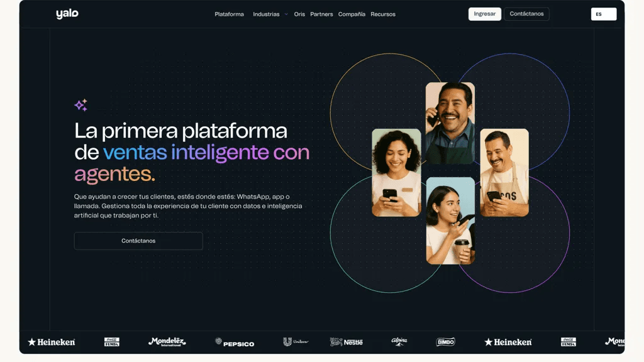Screen dimensions: 644x362
Task: Click the yalo logo in the header
Action: [67, 14]
